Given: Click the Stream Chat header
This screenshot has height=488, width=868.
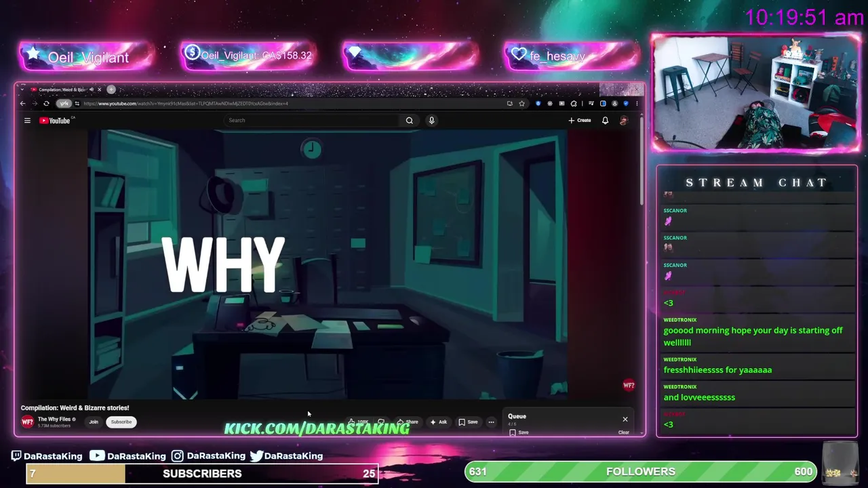Looking at the screenshot, I should (756, 182).
